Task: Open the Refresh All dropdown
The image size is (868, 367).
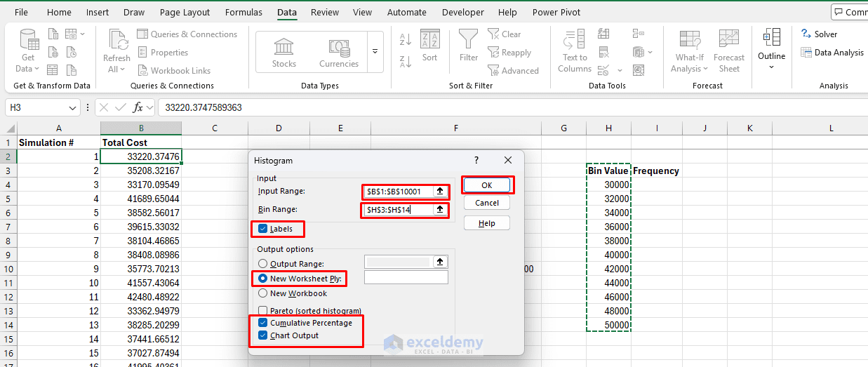Action: point(116,51)
